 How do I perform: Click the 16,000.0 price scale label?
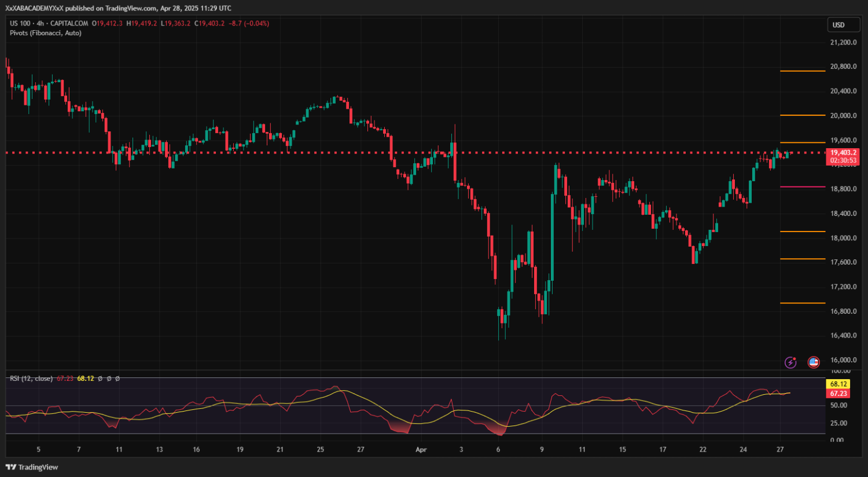tap(843, 360)
